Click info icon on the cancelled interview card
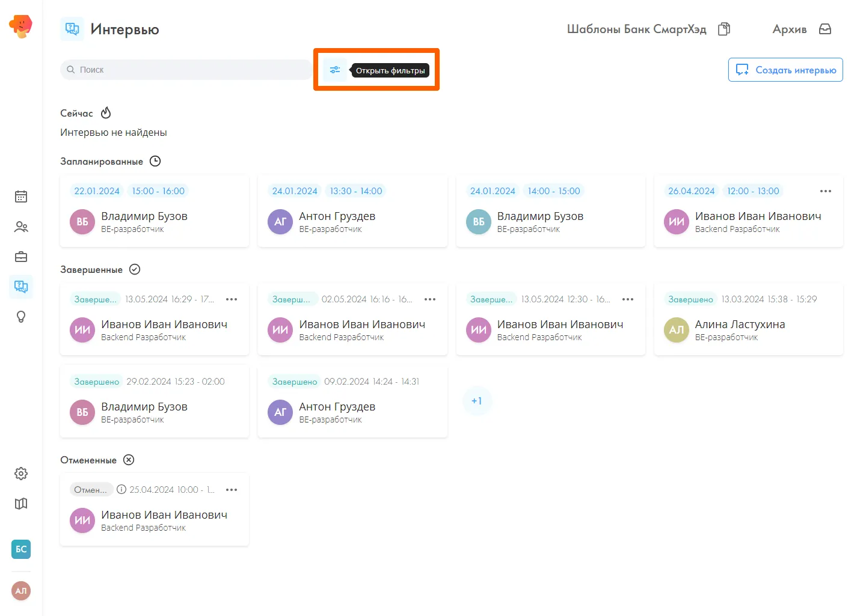Screen dimensions: 866x616 (x=121, y=489)
